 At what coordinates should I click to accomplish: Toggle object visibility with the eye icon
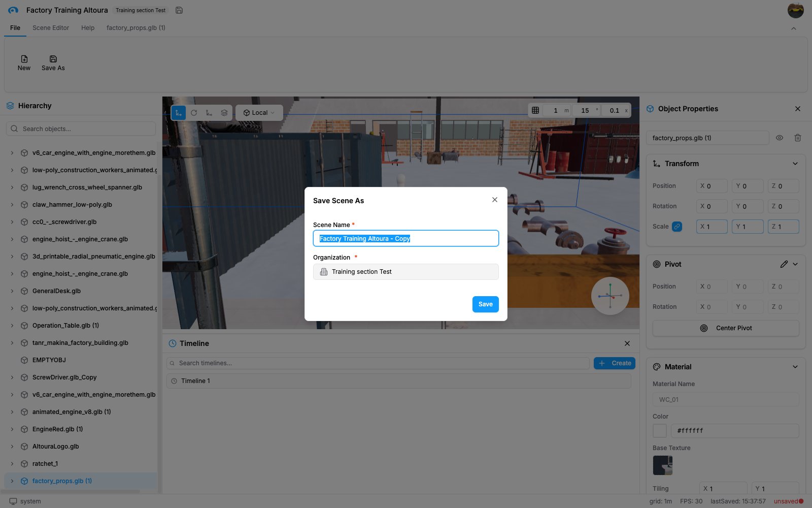pyautogui.click(x=780, y=138)
